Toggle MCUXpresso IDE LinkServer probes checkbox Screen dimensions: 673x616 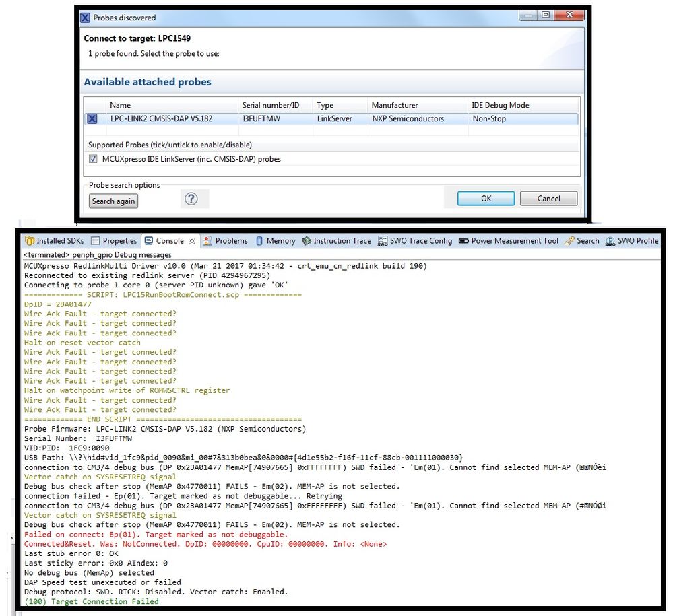point(93,159)
